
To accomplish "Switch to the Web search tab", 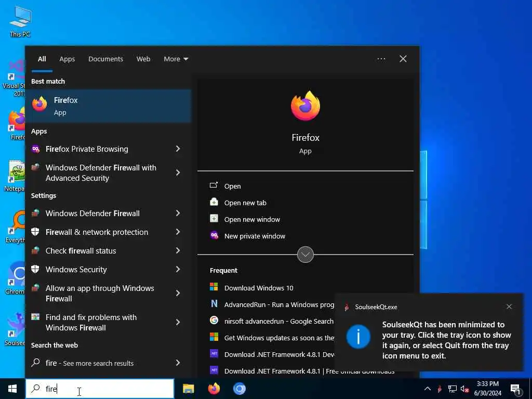I will (x=143, y=59).
